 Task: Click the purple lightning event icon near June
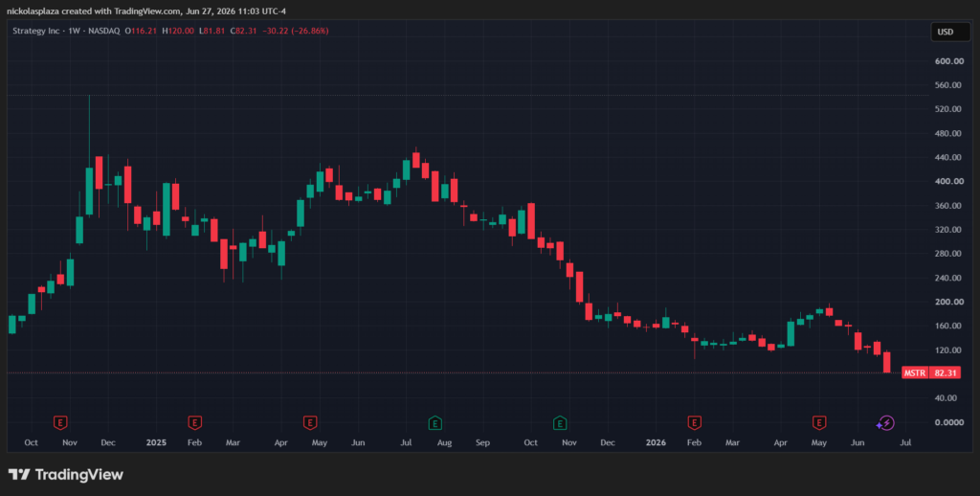(885, 423)
